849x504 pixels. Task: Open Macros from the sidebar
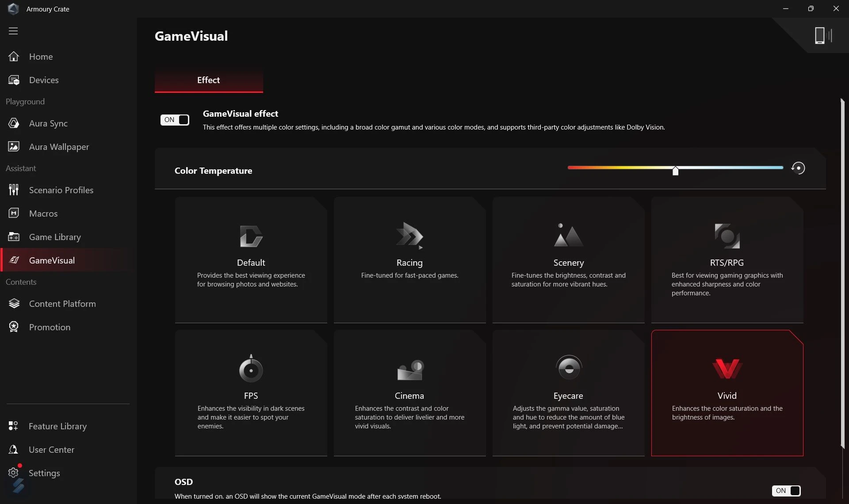coord(69,214)
